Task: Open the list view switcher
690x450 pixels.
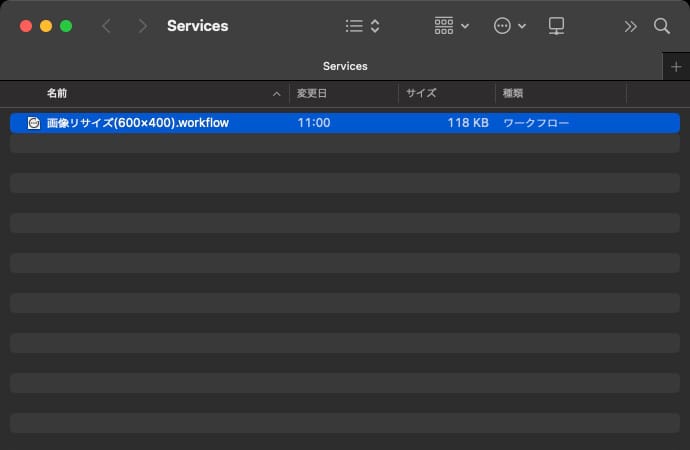Action: coord(362,26)
